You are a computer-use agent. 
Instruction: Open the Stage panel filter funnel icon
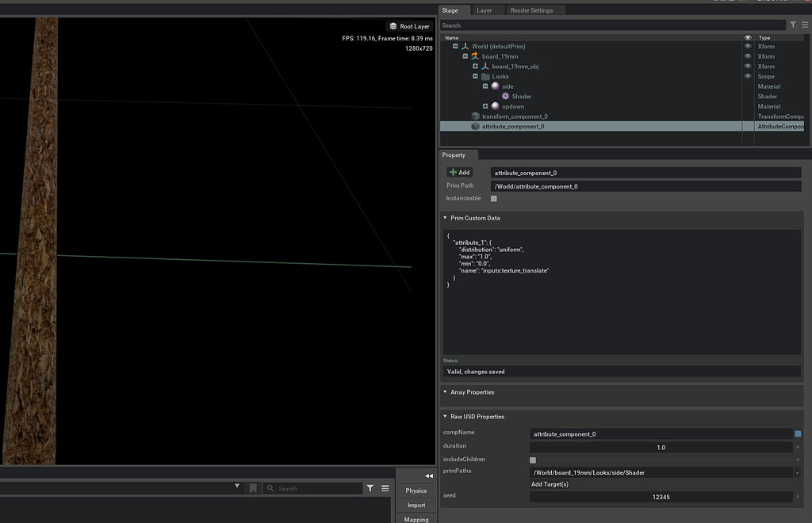click(x=792, y=25)
